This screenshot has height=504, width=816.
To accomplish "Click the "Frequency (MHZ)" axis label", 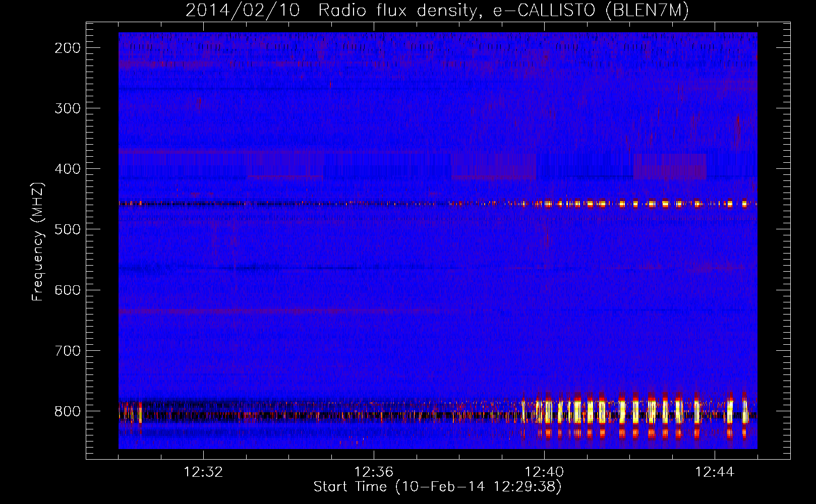I will pyautogui.click(x=38, y=242).
